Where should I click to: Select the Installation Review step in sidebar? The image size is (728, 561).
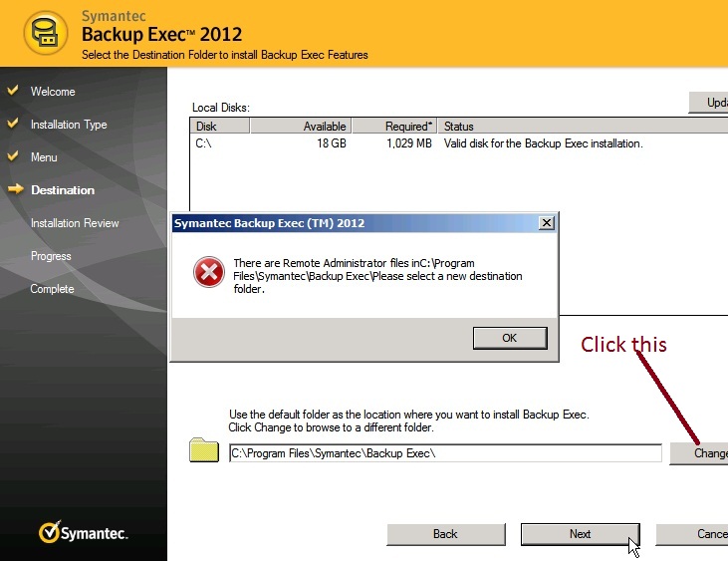point(75,223)
